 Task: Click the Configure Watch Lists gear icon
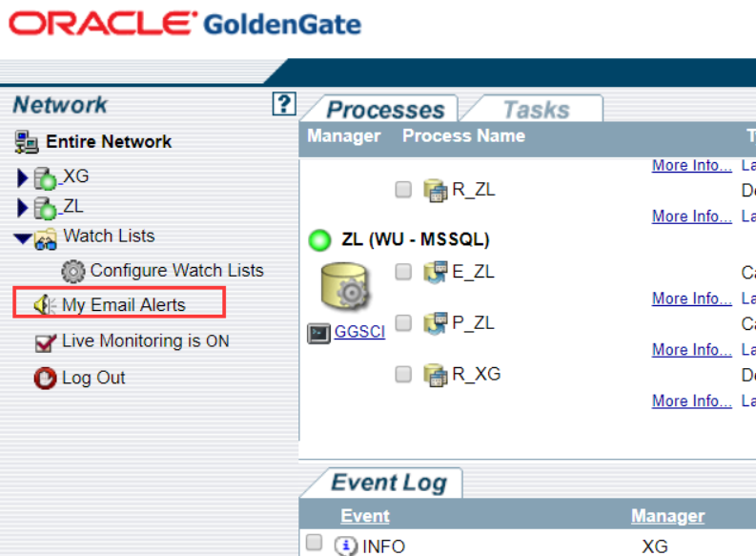click(73, 271)
